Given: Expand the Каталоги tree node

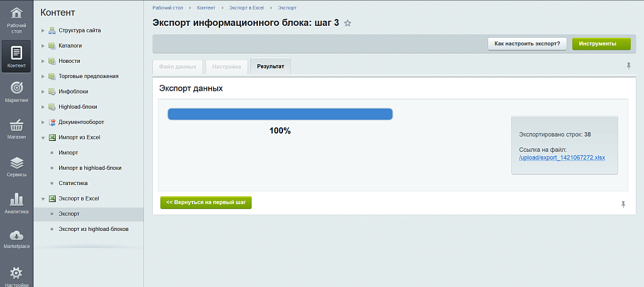Looking at the screenshot, I should pyautogui.click(x=43, y=45).
